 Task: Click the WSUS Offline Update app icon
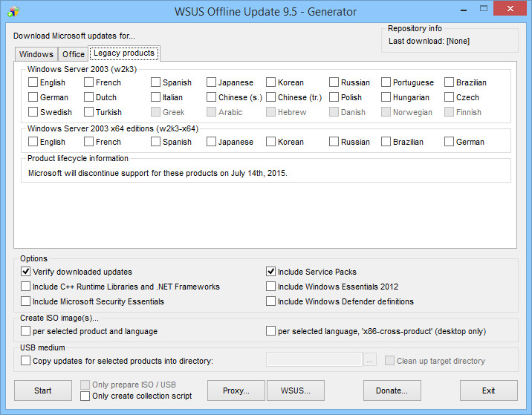point(13,11)
